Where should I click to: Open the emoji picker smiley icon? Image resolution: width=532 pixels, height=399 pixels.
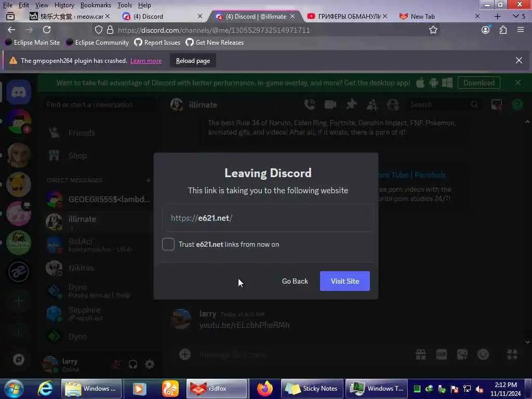[483, 354]
